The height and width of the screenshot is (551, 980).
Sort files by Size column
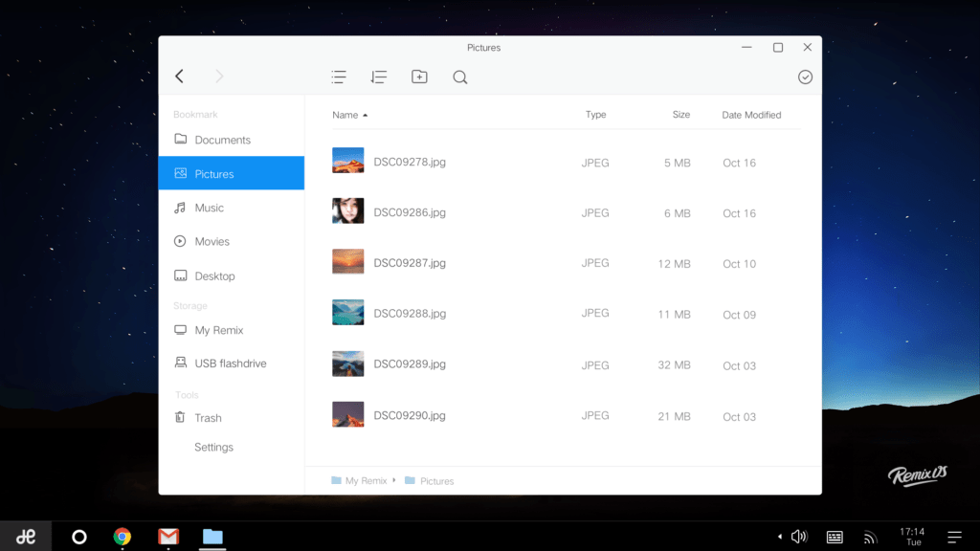681,115
